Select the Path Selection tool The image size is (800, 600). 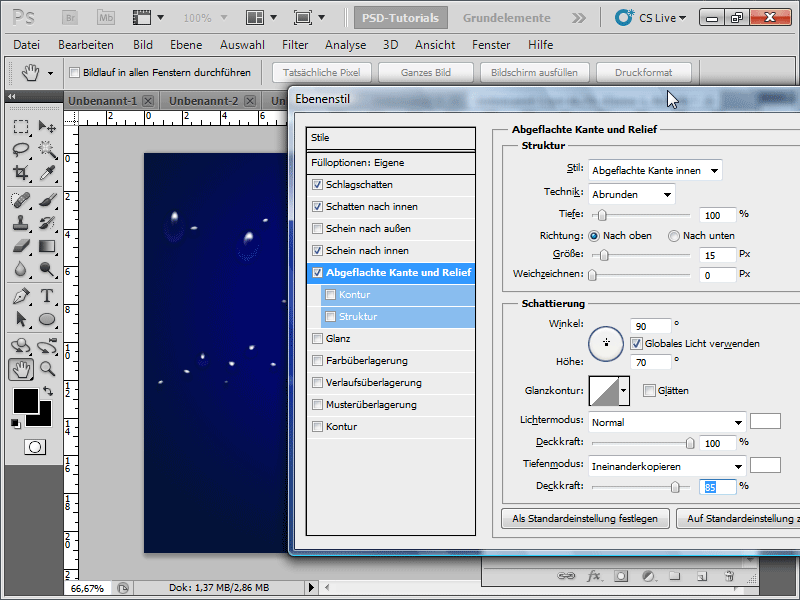[x=21, y=319]
